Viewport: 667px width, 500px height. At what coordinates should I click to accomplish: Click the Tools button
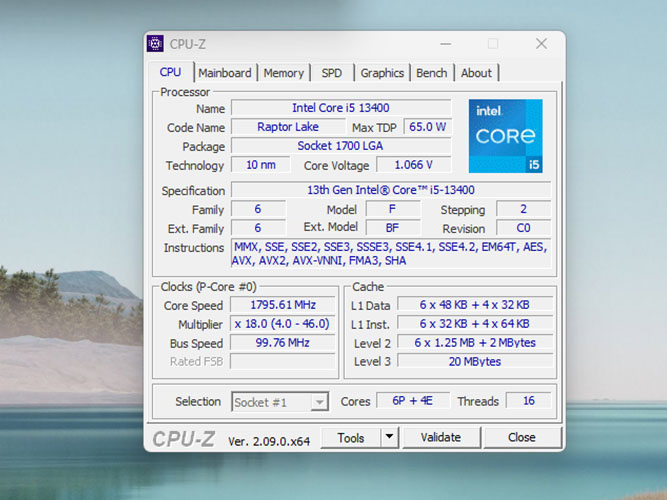tap(351, 437)
